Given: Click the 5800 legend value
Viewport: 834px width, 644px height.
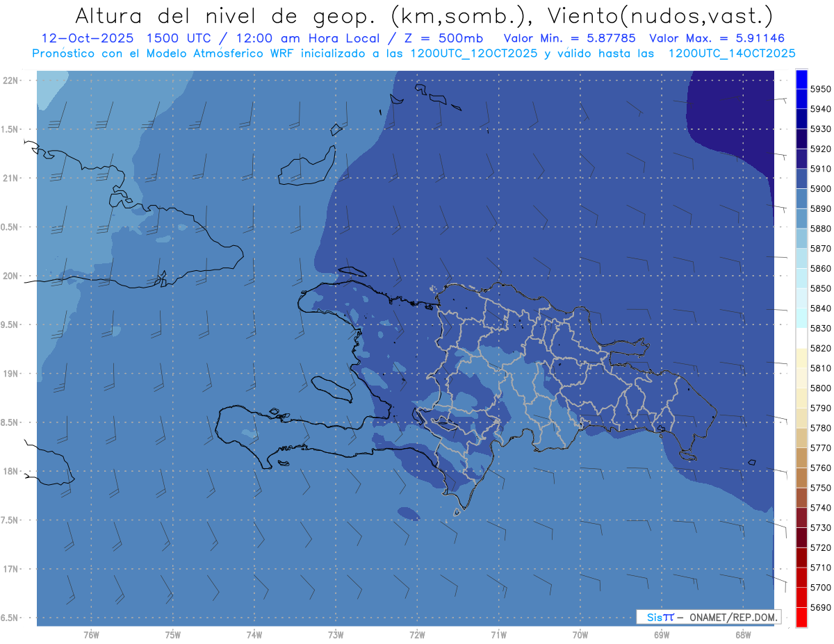Looking at the screenshot, I should [x=820, y=388].
